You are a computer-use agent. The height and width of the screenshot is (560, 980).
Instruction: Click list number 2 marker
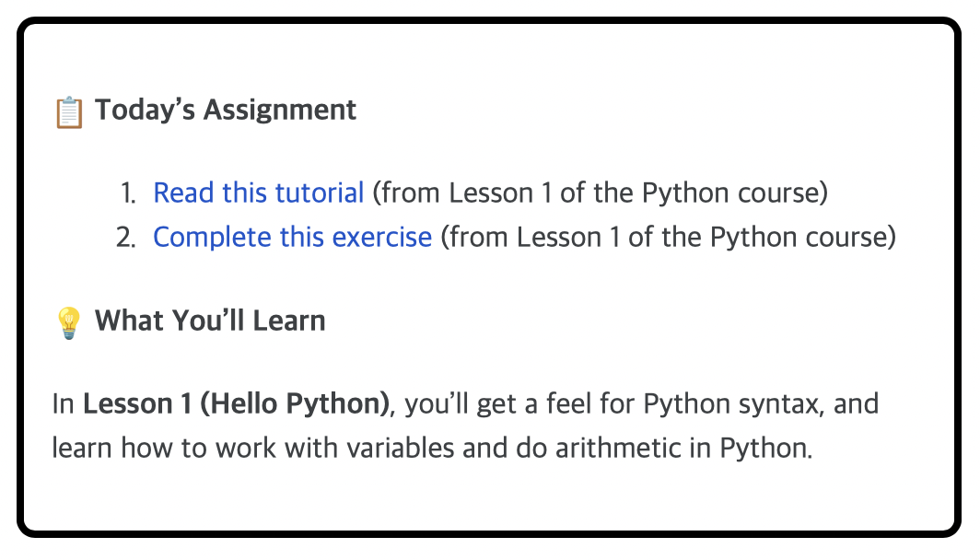(126, 238)
